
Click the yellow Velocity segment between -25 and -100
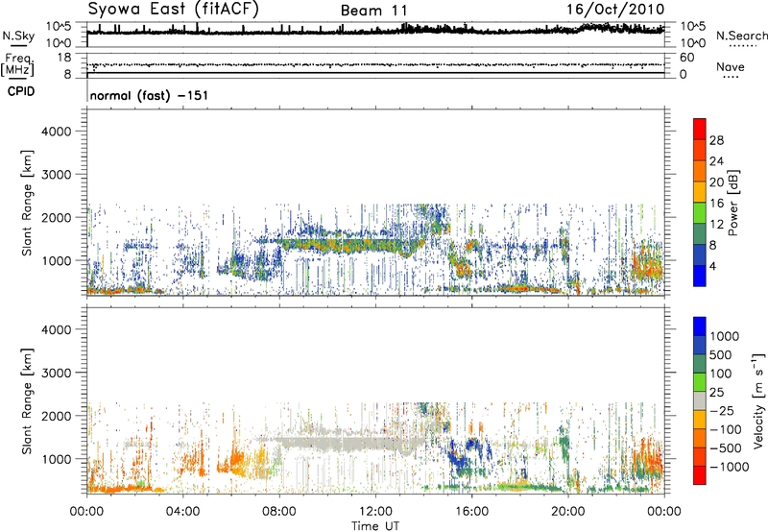[x=700, y=420]
